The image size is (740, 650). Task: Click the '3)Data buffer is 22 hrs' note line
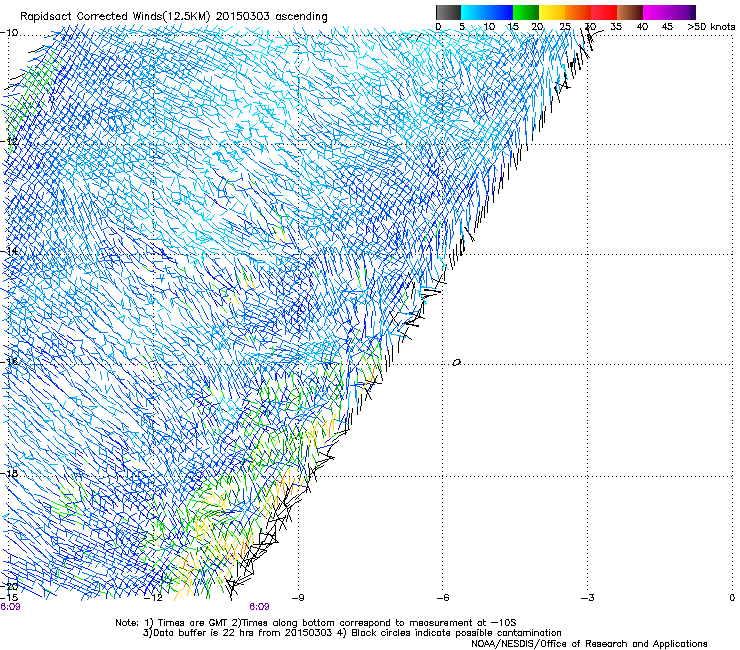pos(352,633)
